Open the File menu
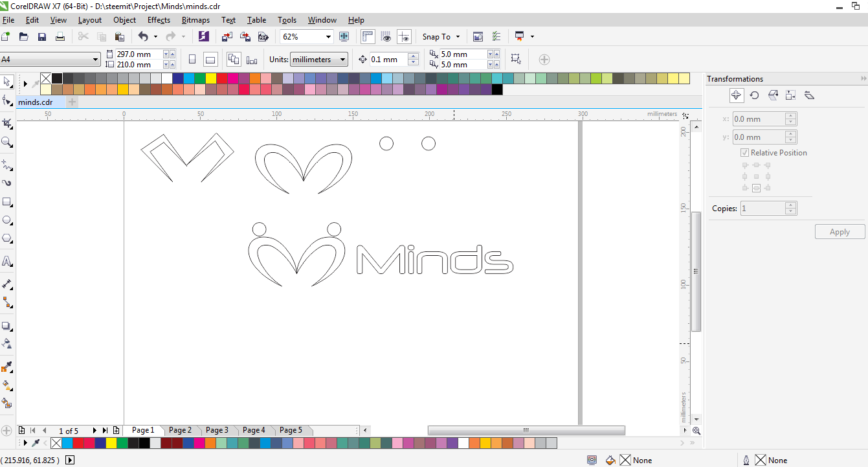868x467 pixels. point(8,20)
